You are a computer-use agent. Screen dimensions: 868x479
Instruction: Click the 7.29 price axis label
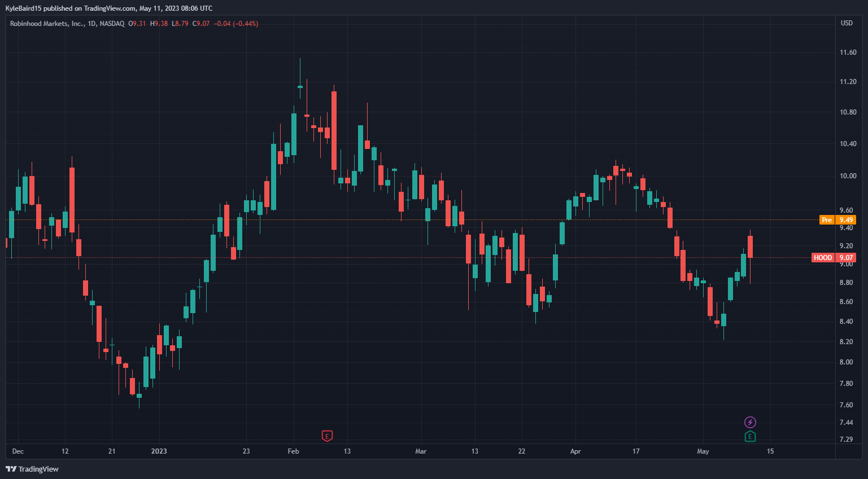(x=847, y=439)
